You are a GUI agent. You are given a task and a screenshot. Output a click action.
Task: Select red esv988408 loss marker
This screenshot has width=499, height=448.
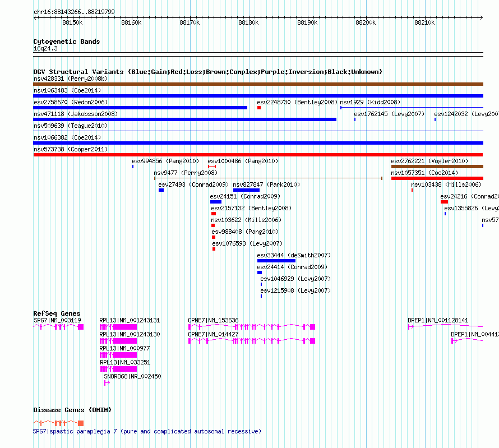click(x=214, y=237)
